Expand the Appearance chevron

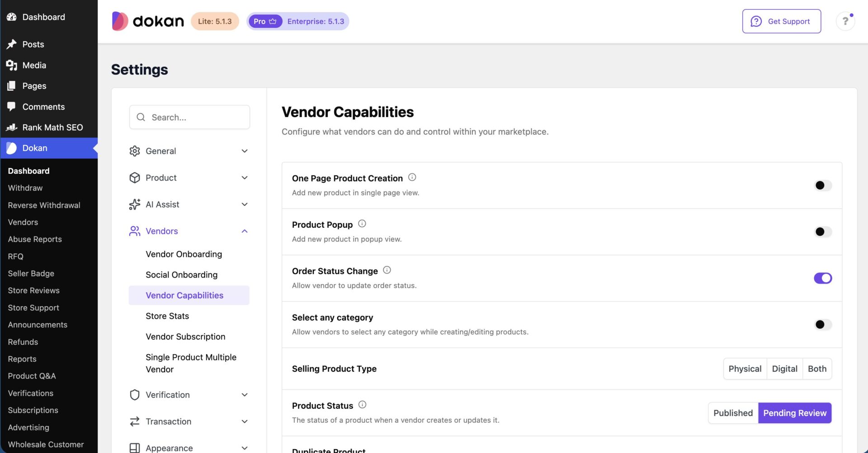(x=245, y=448)
